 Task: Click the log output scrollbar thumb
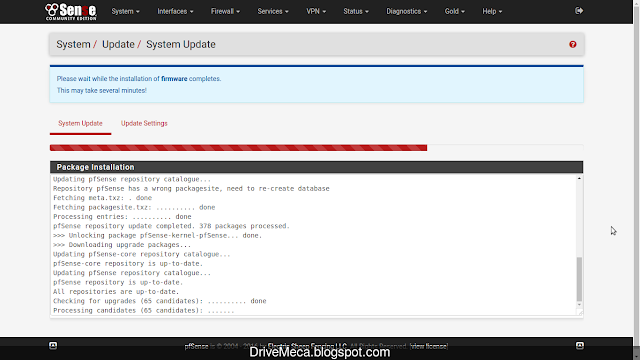point(579,279)
